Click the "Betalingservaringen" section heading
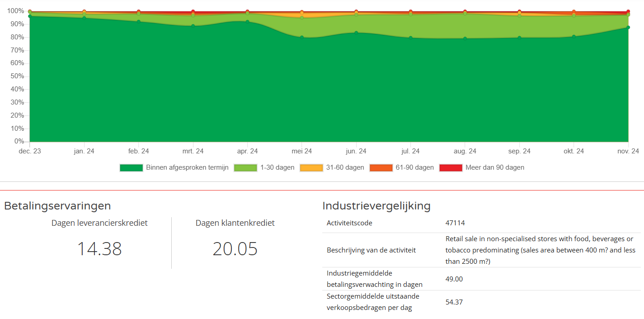This screenshot has width=644, height=319. tap(56, 205)
